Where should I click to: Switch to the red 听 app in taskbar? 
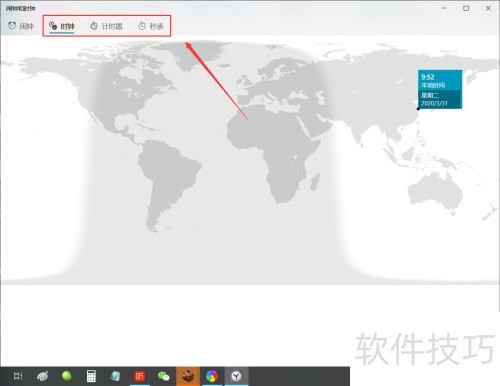[139, 376]
